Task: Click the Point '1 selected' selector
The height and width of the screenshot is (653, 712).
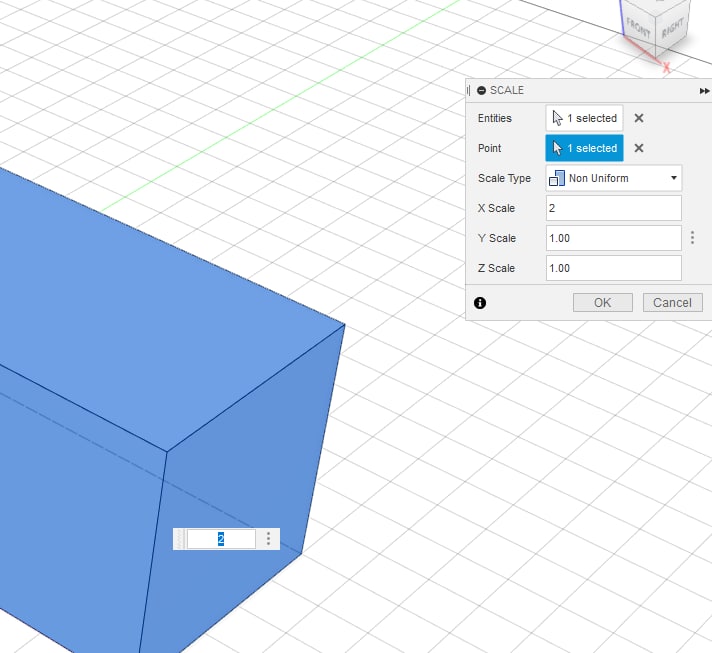Action: (x=584, y=148)
